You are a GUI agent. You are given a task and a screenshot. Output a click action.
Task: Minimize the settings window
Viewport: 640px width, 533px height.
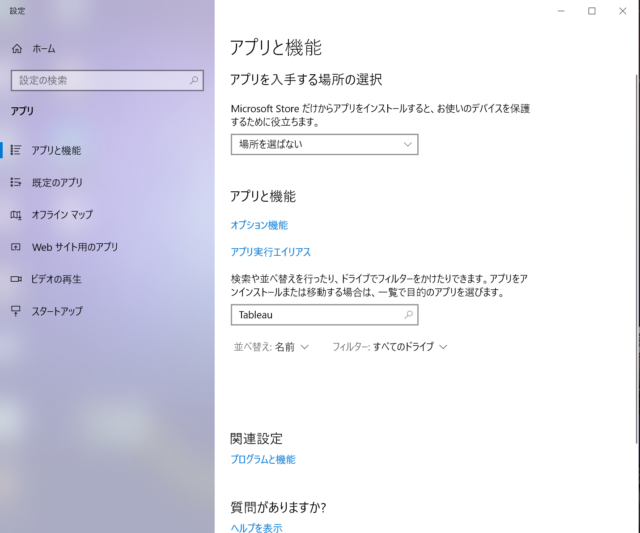(x=561, y=11)
